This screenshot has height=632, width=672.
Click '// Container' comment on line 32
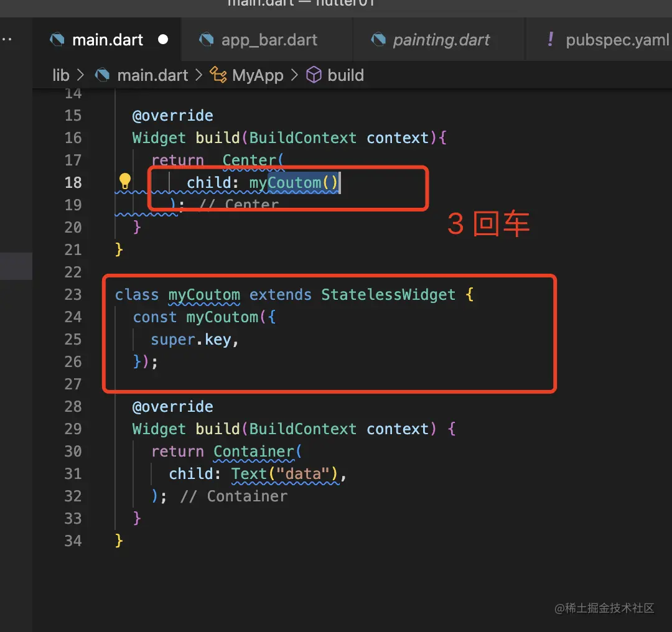234,496
